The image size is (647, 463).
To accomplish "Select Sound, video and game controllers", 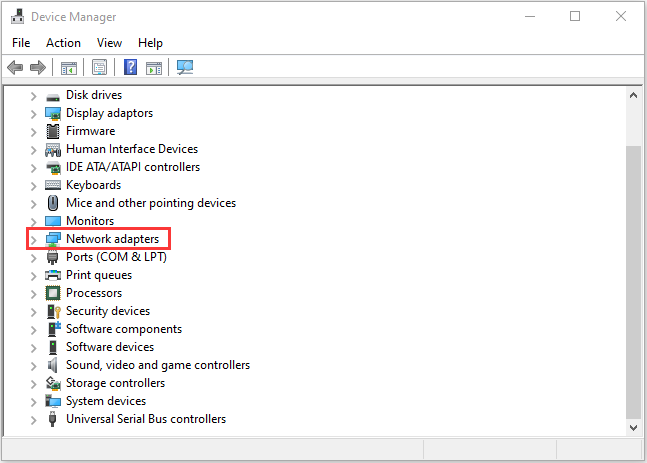I will (158, 365).
